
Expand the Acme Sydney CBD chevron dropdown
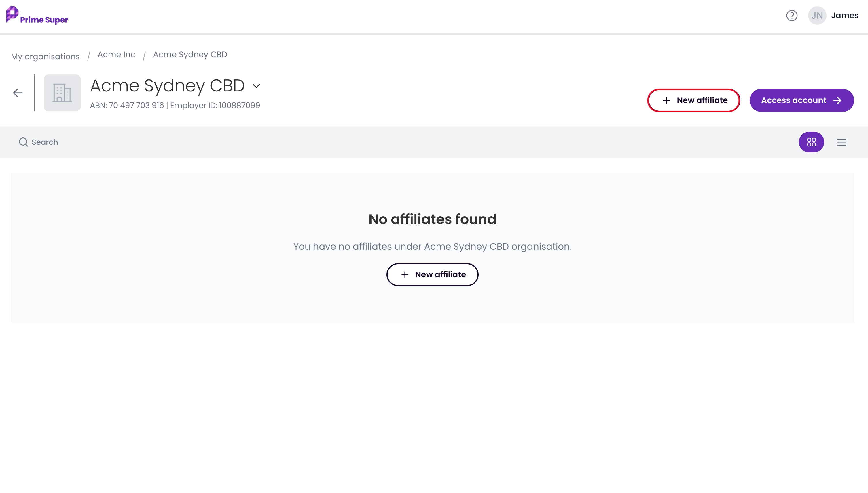257,86
